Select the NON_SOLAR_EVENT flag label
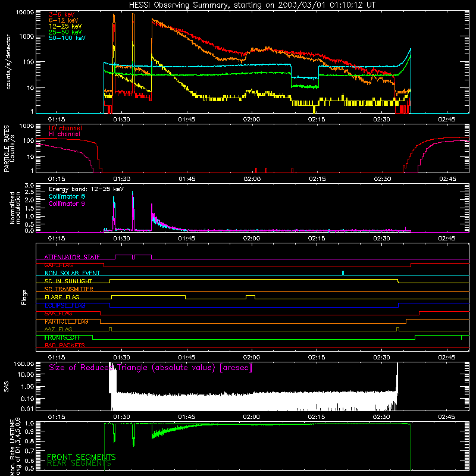Screen dimensions: 476x476 (72, 273)
